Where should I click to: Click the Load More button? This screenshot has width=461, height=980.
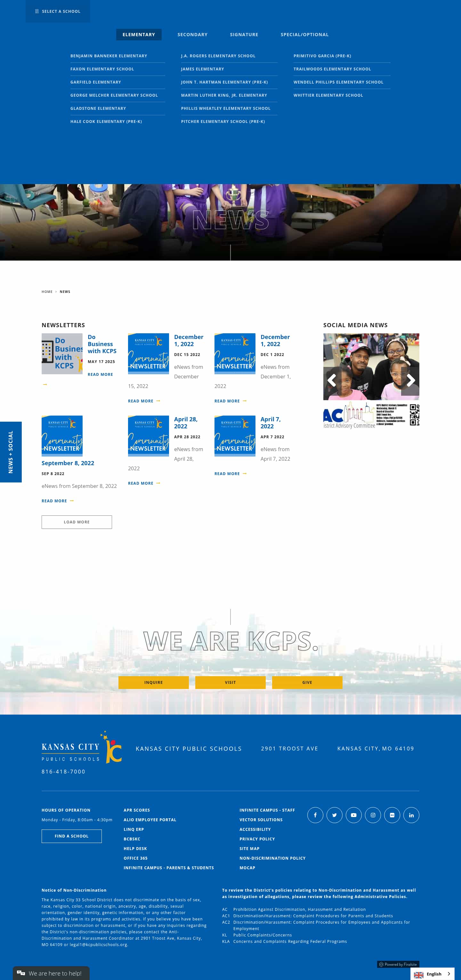77,522
